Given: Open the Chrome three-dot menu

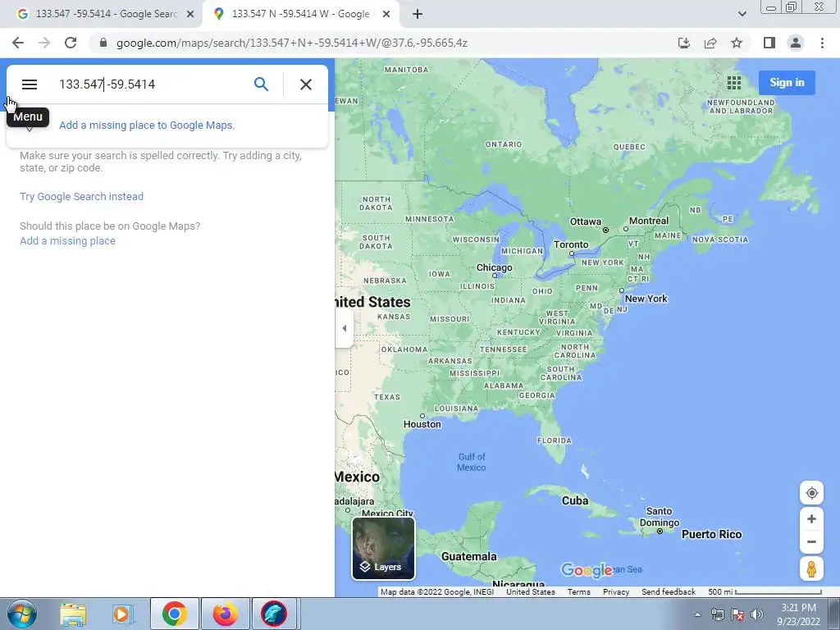Looking at the screenshot, I should pyautogui.click(x=822, y=43).
